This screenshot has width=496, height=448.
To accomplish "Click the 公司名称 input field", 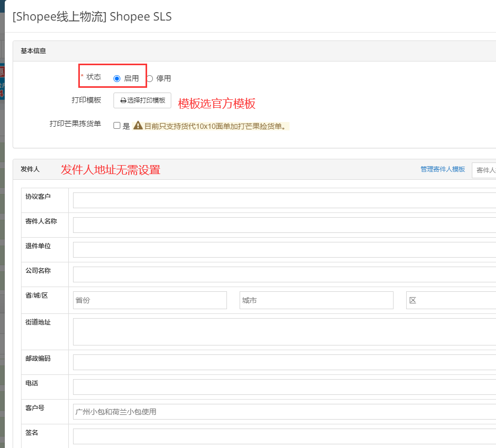I will click(x=284, y=274).
